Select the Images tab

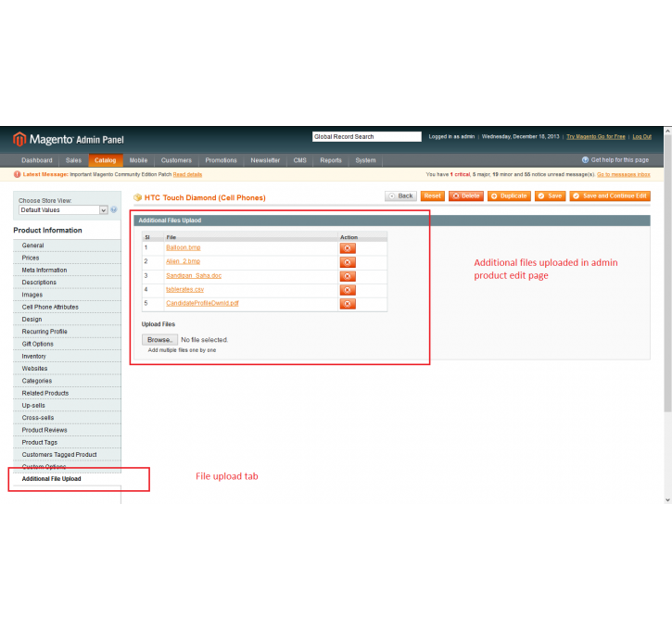click(x=67, y=295)
